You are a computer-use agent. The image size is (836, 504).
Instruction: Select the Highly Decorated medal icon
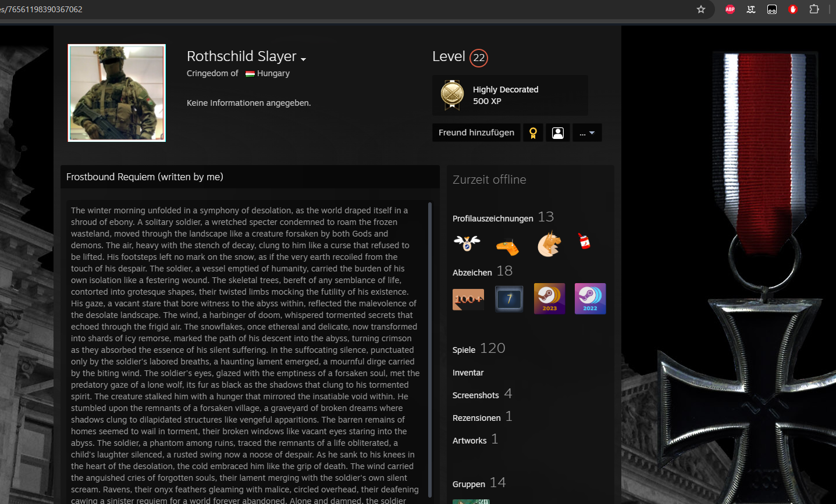click(x=452, y=95)
